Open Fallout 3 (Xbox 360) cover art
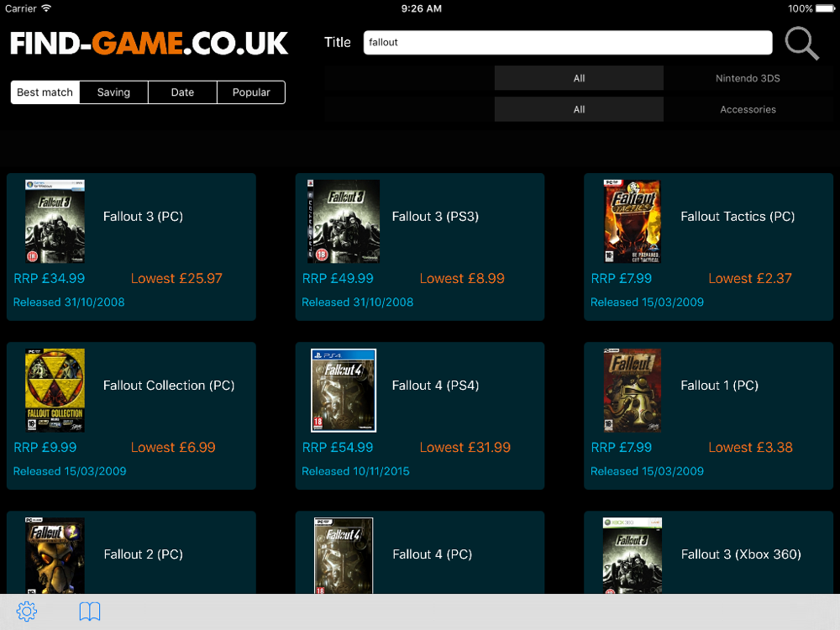Screen dimensions: 840x630 tap(633, 555)
